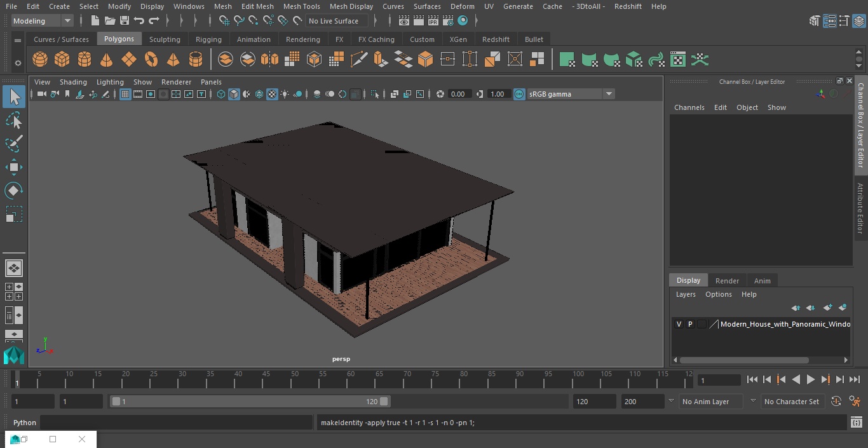Image resolution: width=868 pixels, height=448 pixels.
Task: Click the Open scene folder icon
Action: [x=110, y=21]
